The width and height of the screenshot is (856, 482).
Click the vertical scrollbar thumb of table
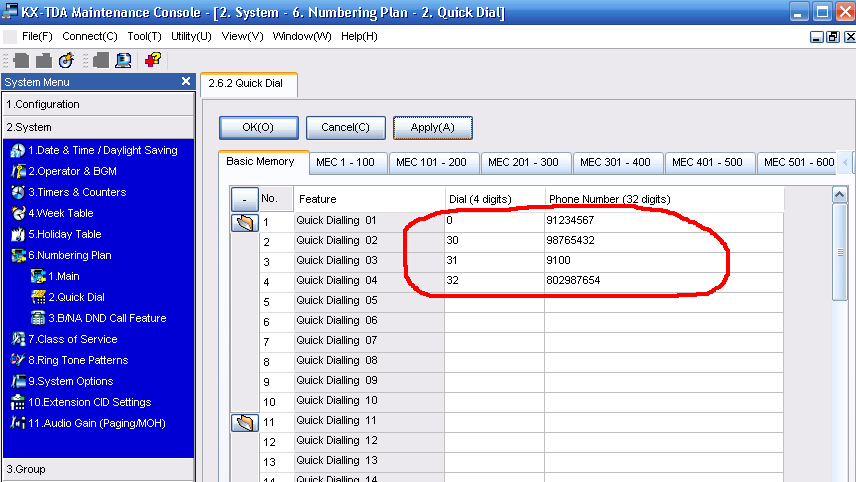pos(839,252)
